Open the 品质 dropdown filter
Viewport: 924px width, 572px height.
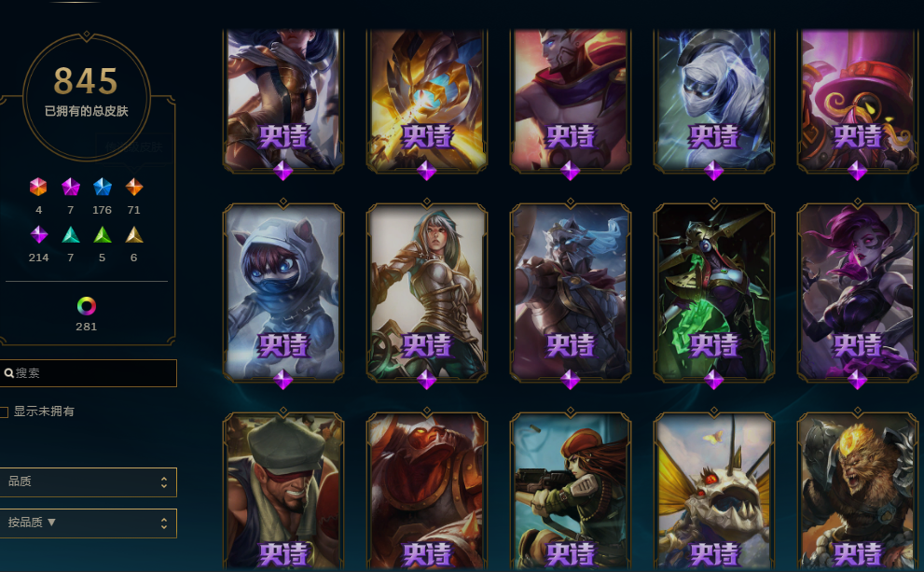tap(88, 482)
